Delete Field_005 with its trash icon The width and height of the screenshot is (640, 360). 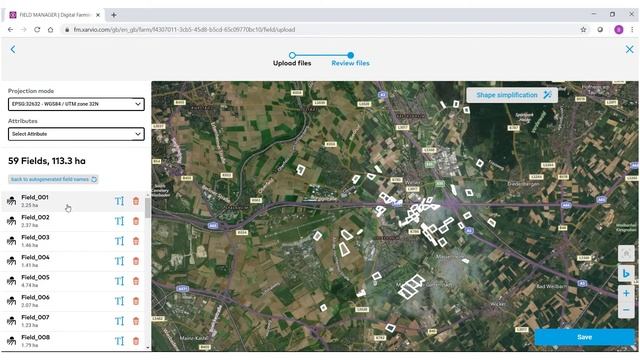pos(136,281)
